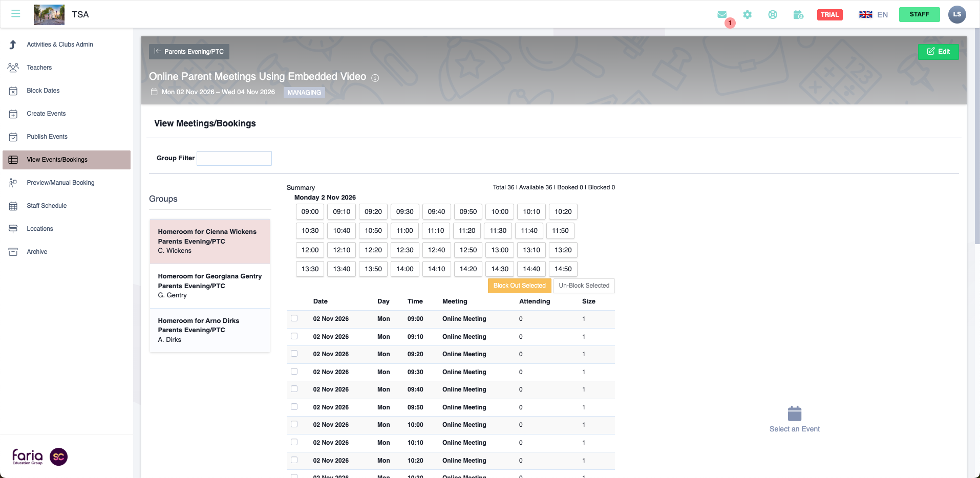This screenshot has width=980, height=478.
Task: Open the mail notifications icon
Action: (722, 15)
